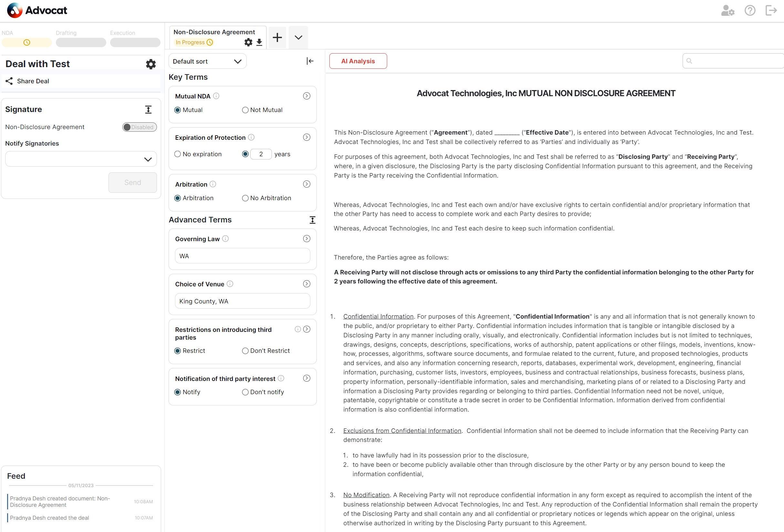784x532 pixels.
Task: Collapse the Advanced Terms section
Action: pos(312,220)
